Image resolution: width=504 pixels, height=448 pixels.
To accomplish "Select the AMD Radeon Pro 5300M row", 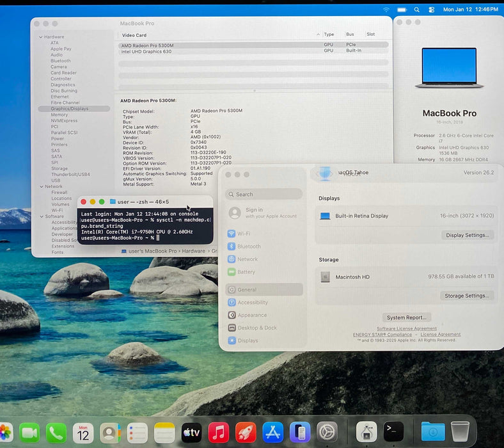I will click(253, 45).
